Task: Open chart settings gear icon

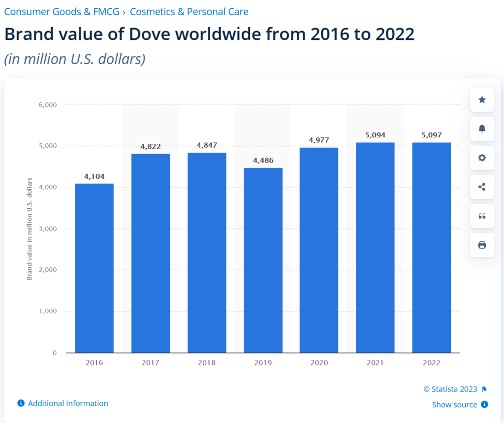Action: 482,158
